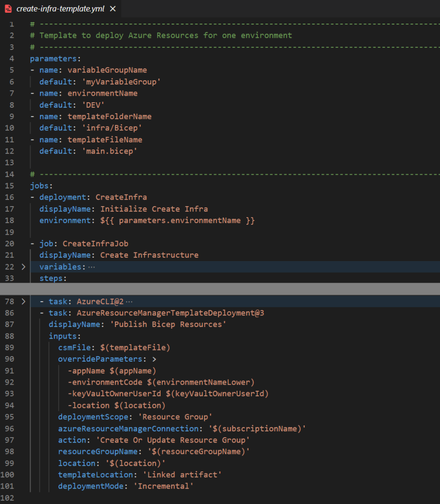440x504 pixels.
Task: Expand the folded variables block chevron
Action: pos(23,267)
